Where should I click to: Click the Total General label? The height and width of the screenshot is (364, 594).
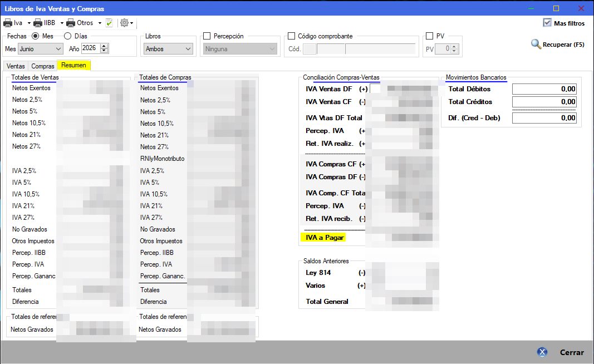tap(327, 302)
